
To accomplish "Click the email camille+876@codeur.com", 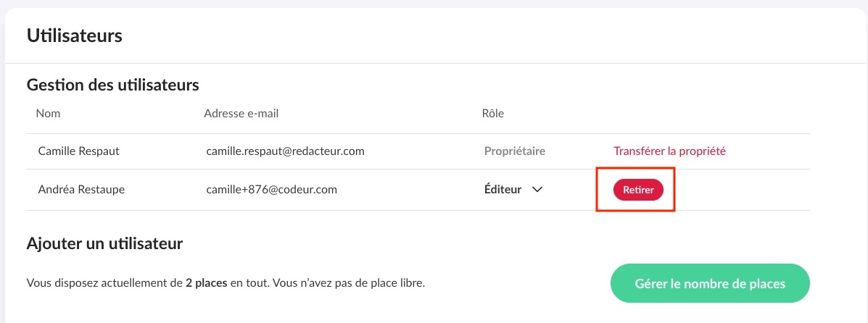I will (272, 190).
